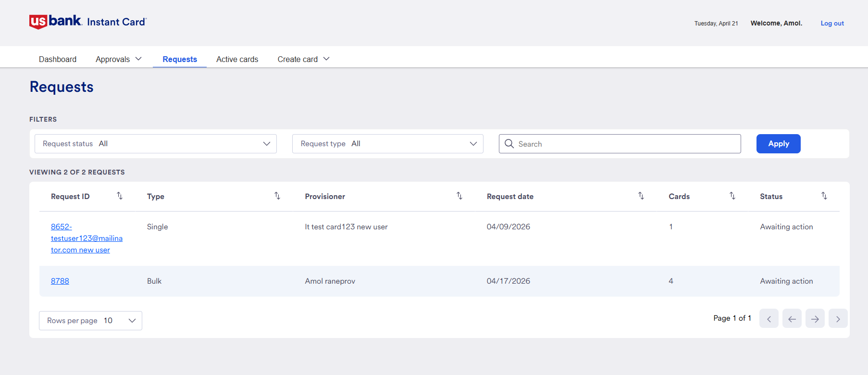868x375 pixels.
Task: Open the Request type dropdown
Action: pyautogui.click(x=388, y=144)
